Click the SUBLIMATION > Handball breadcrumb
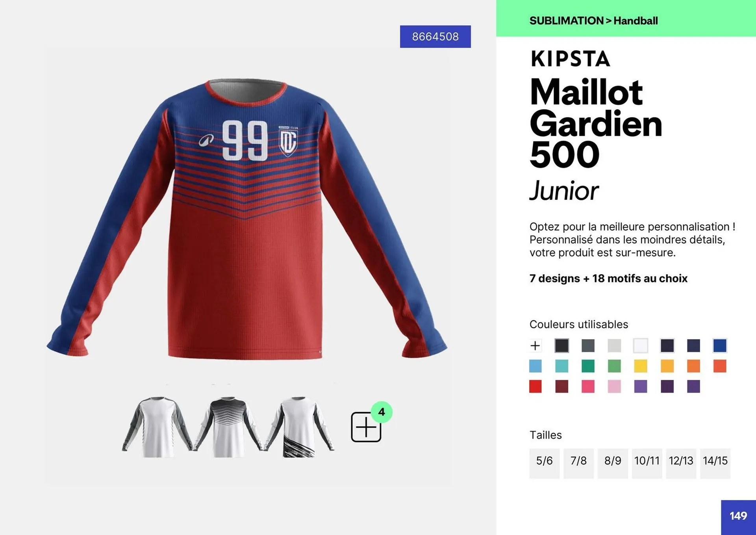This screenshot has width=756, height=535. [593, 21]
